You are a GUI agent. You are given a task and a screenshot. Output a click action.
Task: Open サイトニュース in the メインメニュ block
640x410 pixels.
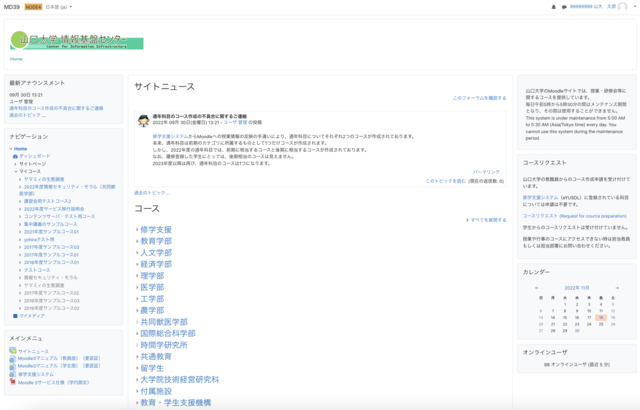click(33, 351)
